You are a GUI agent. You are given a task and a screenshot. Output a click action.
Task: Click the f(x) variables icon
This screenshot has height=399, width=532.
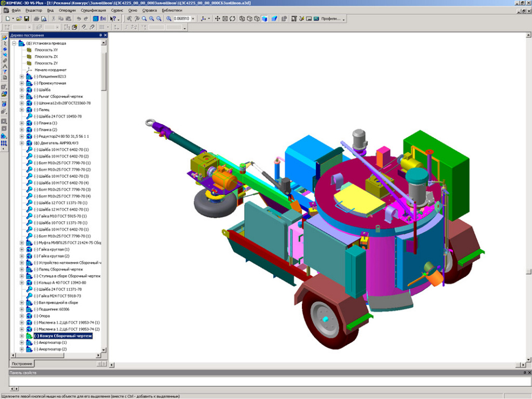coord(103,18)
